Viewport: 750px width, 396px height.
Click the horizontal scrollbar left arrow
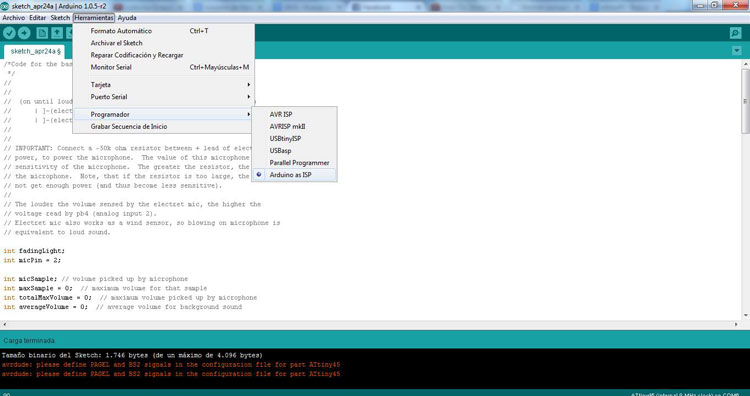(x=5, y=324)
